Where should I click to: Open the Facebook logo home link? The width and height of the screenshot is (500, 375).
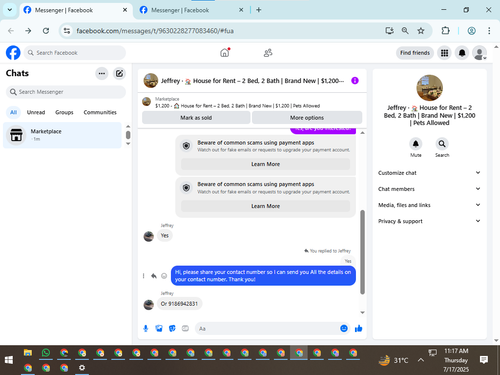13,53
